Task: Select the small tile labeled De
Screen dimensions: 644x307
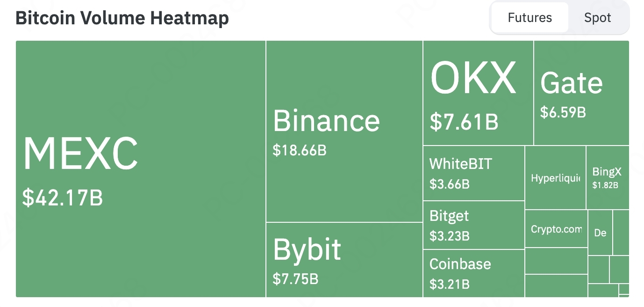Action: [x=600, y=233]
